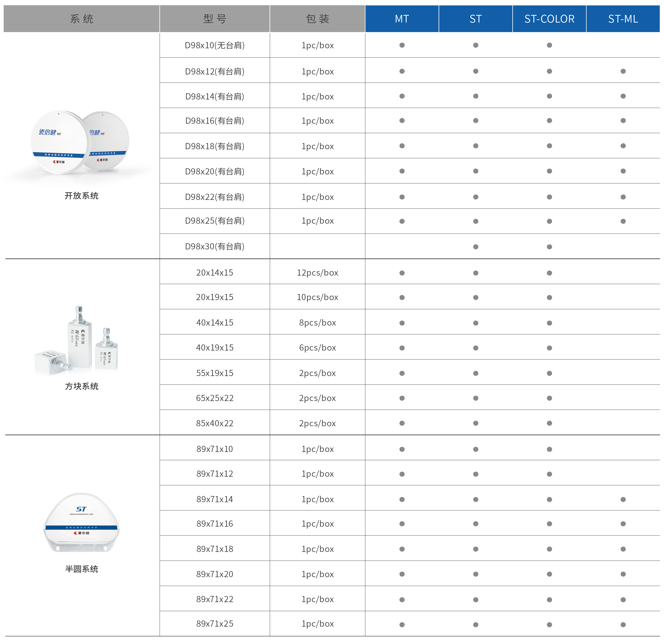Click the MT dot for 85x40x22
Screen dimensions: 664x644
pos(402,423)
